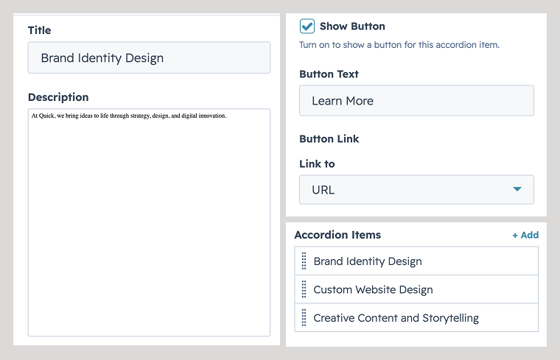Uncheck the Show Button checkbox
This screenshot has width=560, height=360.
pyautogui.click(x=307, y=26)
